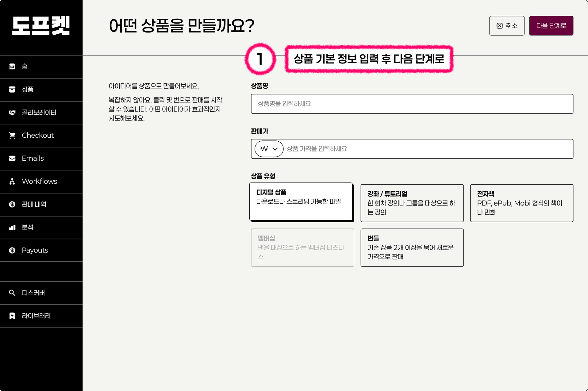Pick the 번들 product type card

click(412, 247)
